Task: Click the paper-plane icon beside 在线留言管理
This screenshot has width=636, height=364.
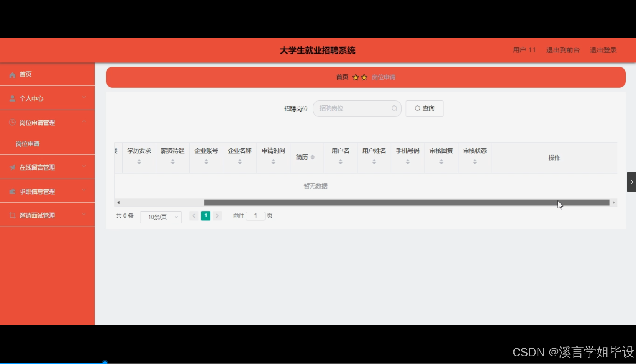Action: [x=12, y=167]
